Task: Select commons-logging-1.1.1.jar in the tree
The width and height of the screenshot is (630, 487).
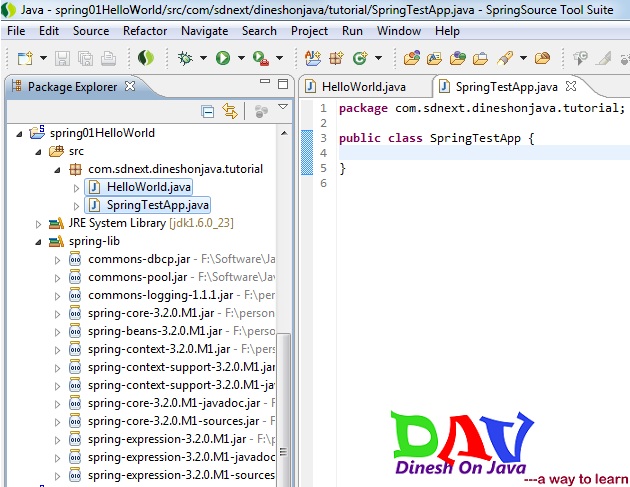Action: click(160, 295)
